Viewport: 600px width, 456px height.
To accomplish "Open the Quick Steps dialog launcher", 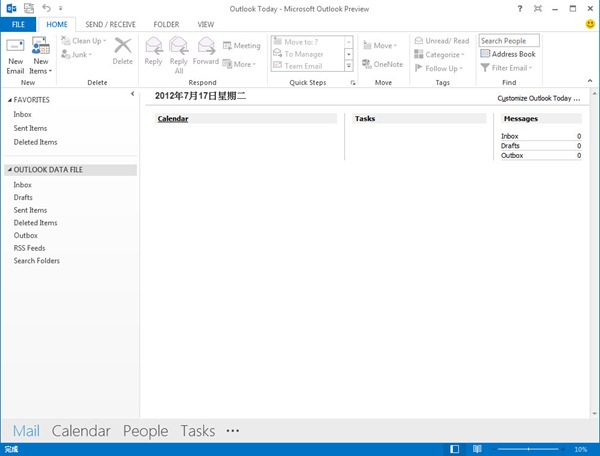I will (x=353, y=83).
